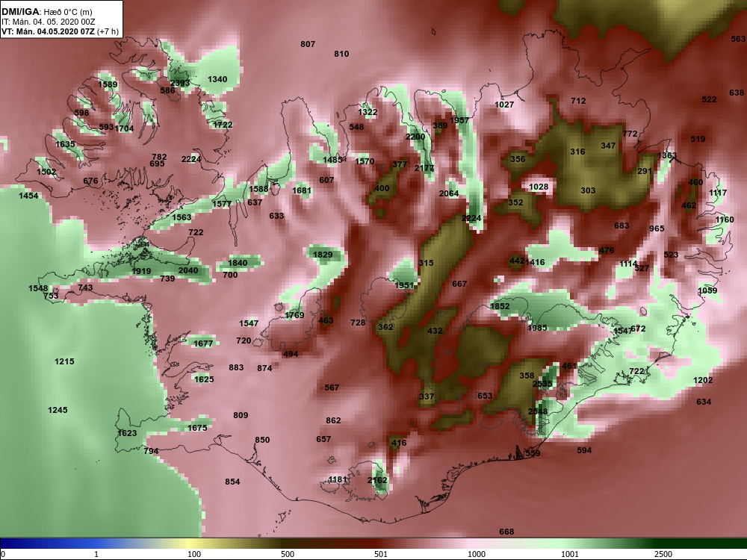Select the 1363 value on the east coast
Image resolution: width=747 pixels, height=560 pixels.
click(667, 155)
